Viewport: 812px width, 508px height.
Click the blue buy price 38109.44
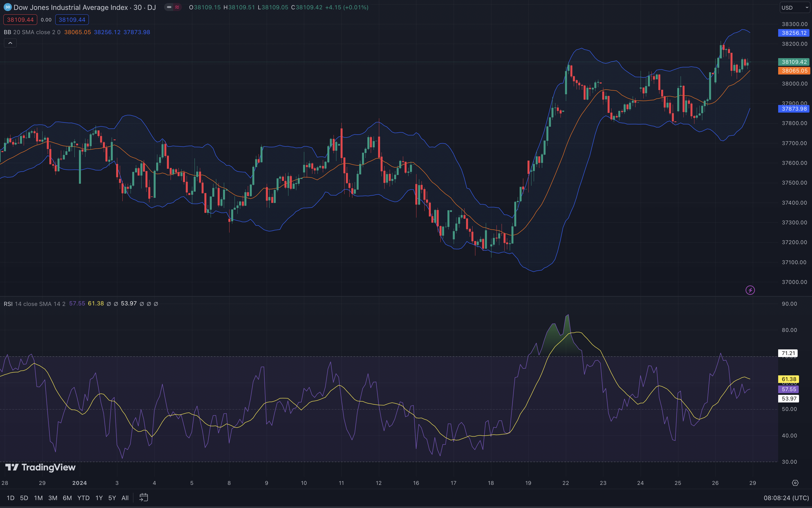pos(72,19)
